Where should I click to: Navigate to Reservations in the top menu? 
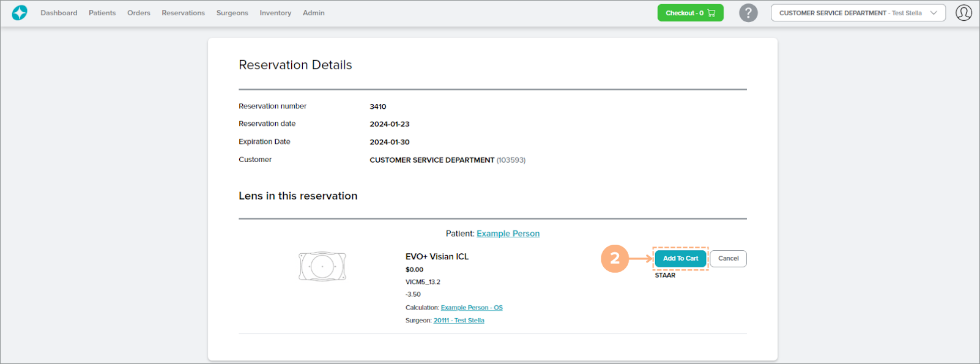[x=183, y=13]
